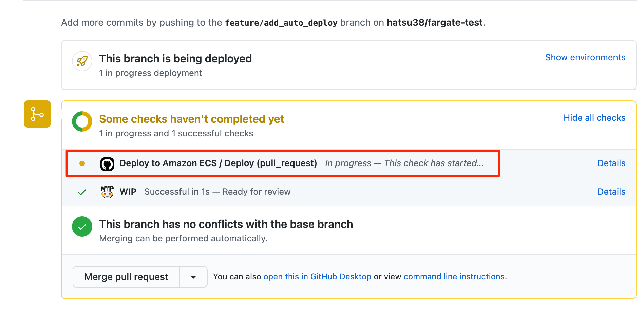Click the yellow commit graph icon
Viewport: 644px width, 310px height.
37,114
